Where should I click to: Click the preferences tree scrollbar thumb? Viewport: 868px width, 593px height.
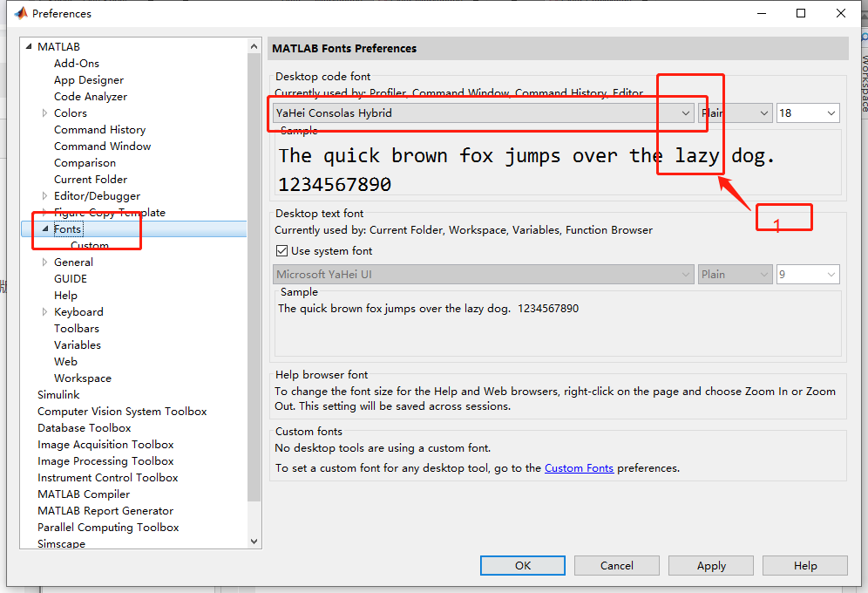point(254,276)
